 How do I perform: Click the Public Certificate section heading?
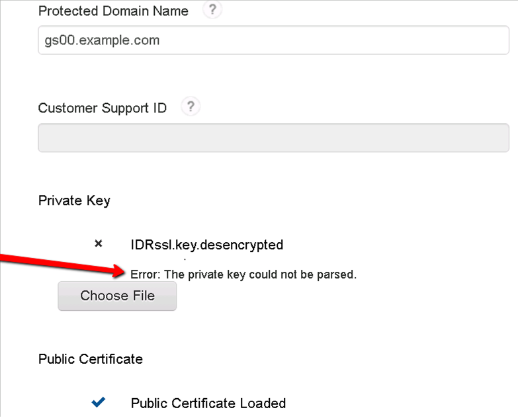[91, 359]
